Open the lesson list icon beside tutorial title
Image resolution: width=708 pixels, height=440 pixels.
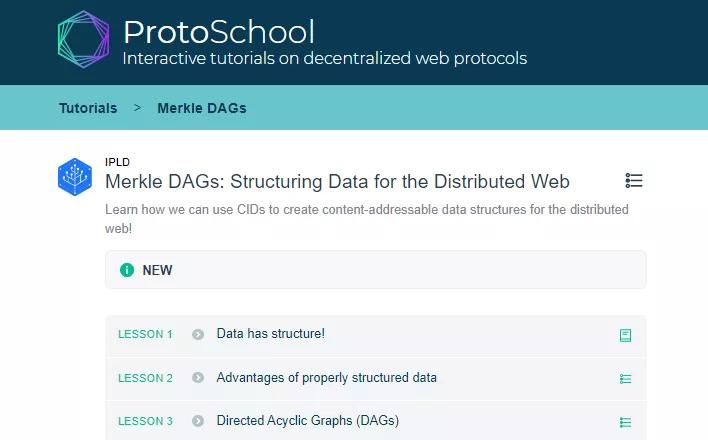click(634, 180)
